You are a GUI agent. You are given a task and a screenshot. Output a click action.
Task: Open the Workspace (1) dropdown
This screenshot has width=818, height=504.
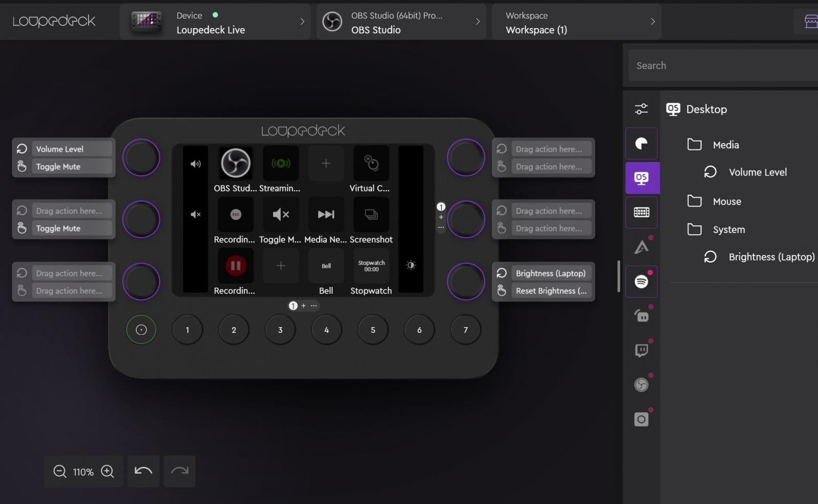(577, 21)
